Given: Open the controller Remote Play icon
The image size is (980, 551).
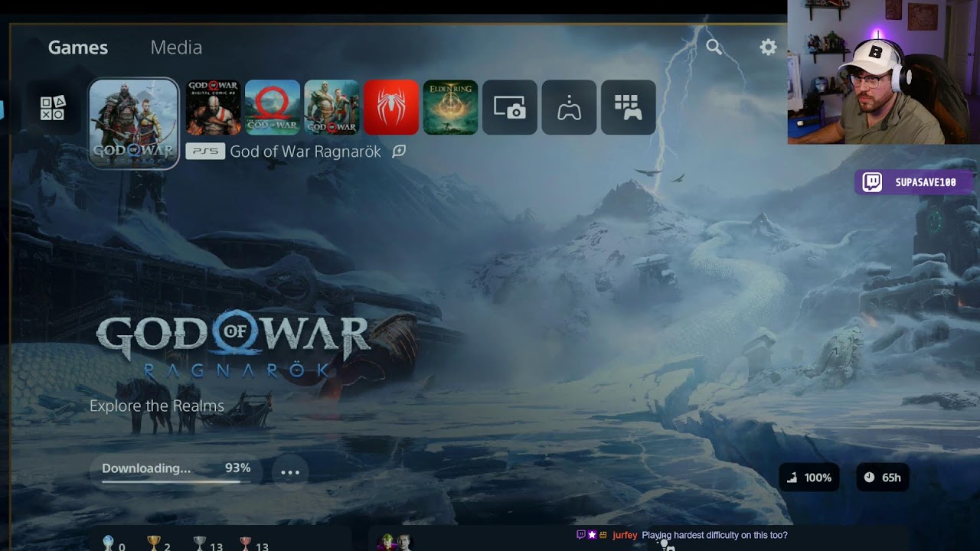Looking at the screenshot, I should [x=569, y=107].
